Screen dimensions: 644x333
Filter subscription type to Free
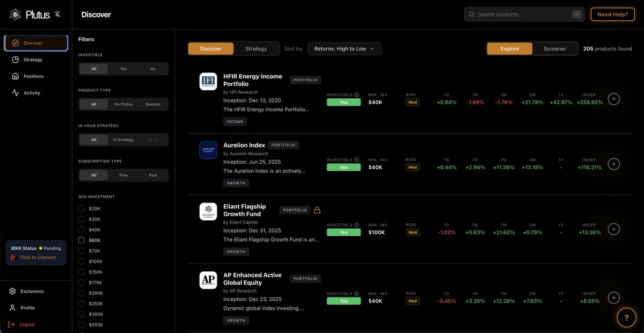coord(123,175)
